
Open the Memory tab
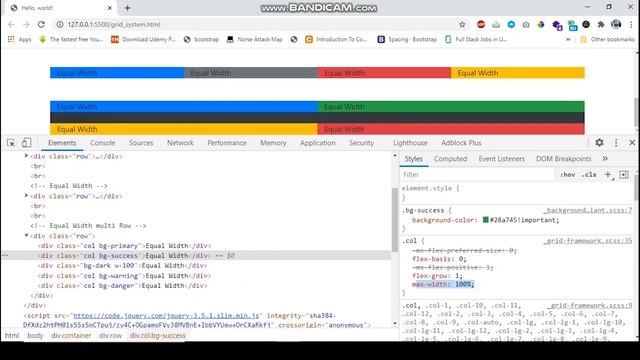[273, 143]
